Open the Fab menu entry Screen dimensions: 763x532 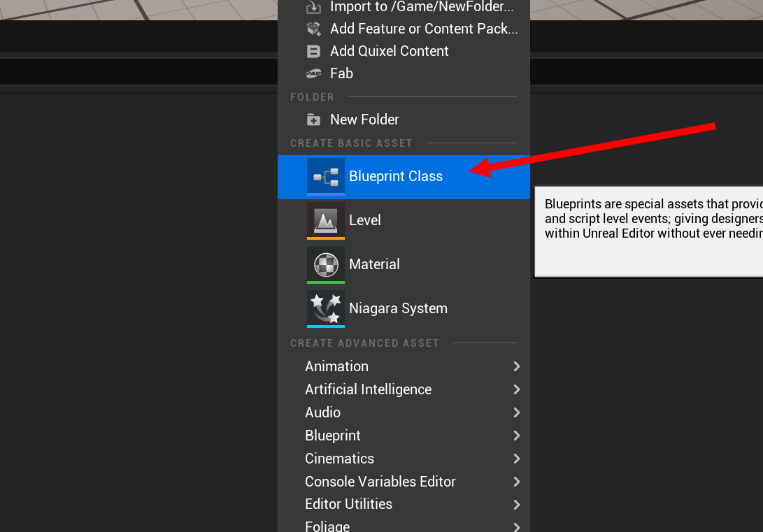point(404,73)
